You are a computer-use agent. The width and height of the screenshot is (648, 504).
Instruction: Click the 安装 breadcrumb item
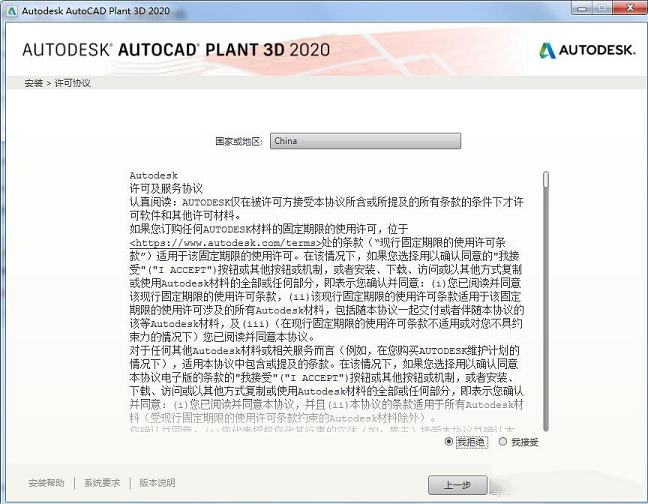(x=33, y=83)
